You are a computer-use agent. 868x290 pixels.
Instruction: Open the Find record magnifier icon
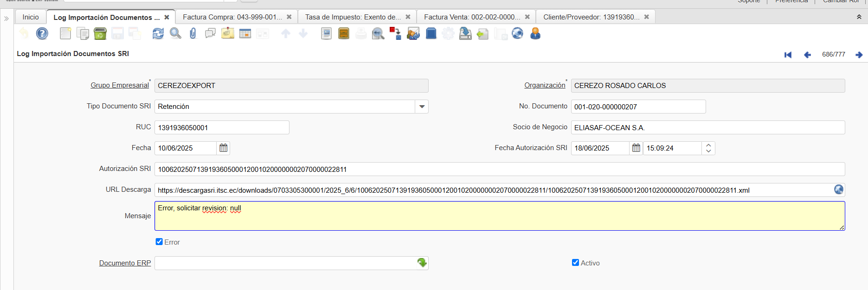pyautogui.click(x=175, y=33)
